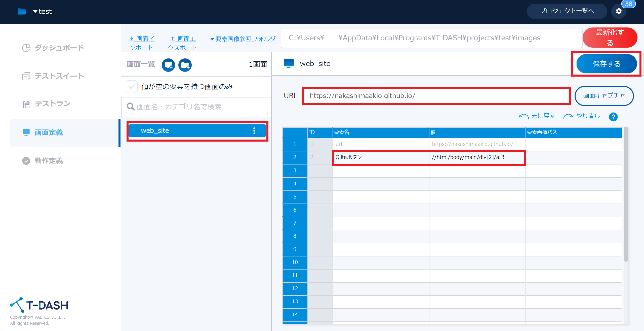Click the blue help question mark icon

613,117
